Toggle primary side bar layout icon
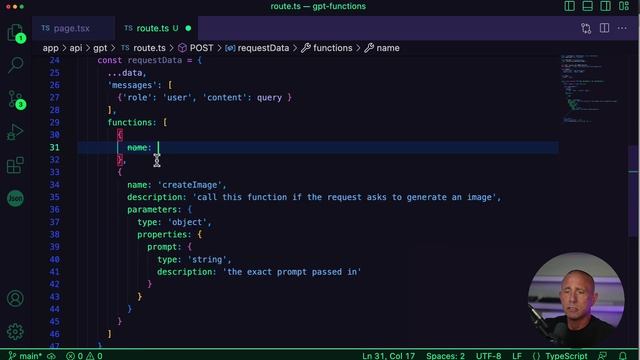Viewport: 640px width, 360px height. click(569, 6)
